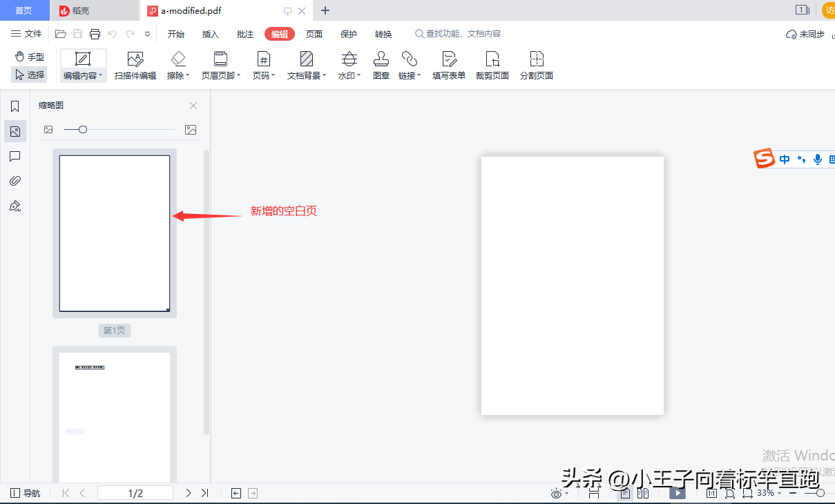Click the 1/2 page number field
835x504 pixels.
[x=135, y=493]
